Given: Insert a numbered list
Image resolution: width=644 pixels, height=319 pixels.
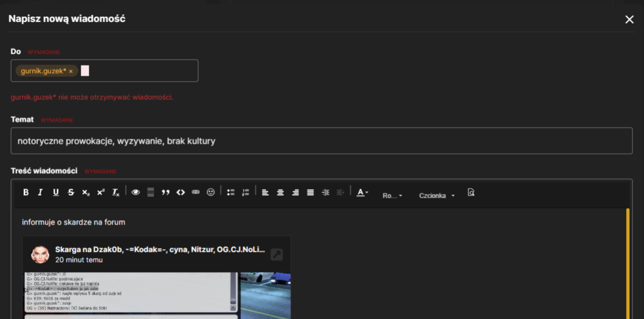Looking at the screenshot, I should tap(245, 193).
